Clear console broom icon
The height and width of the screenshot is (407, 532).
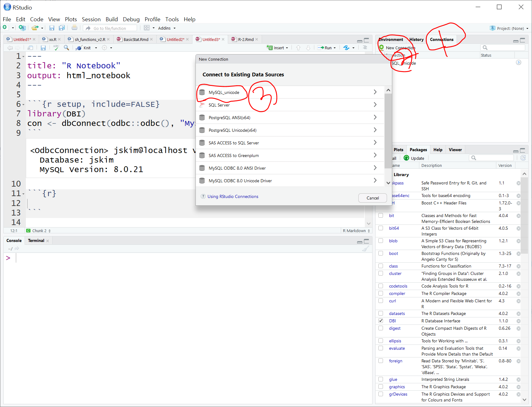click(x=366, y=248)
